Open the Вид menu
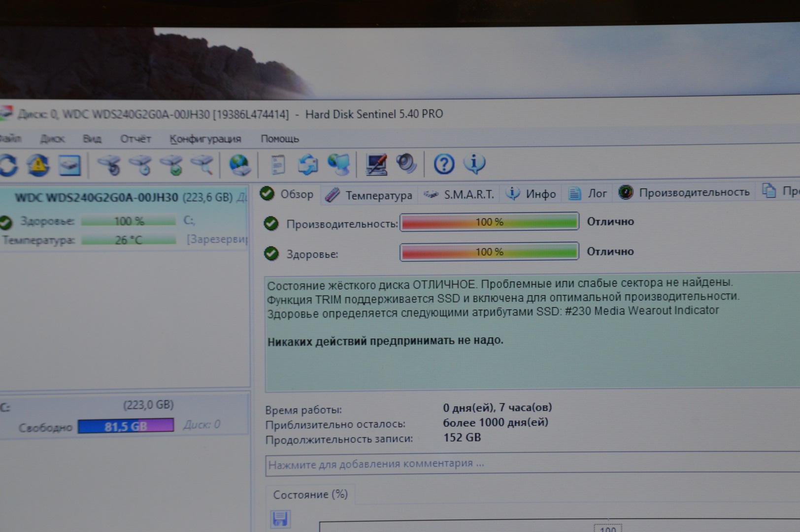Viewport: 800px width, 532px height. 92,139
